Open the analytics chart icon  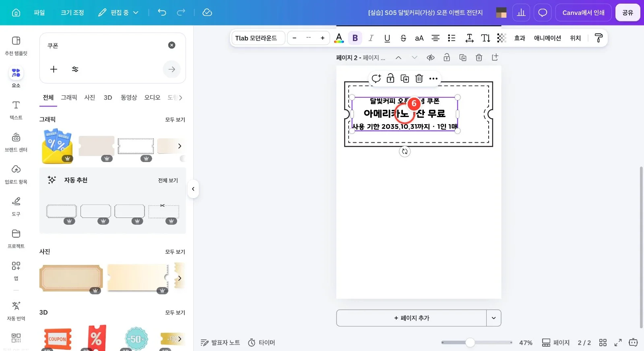[x=521, y=12]
